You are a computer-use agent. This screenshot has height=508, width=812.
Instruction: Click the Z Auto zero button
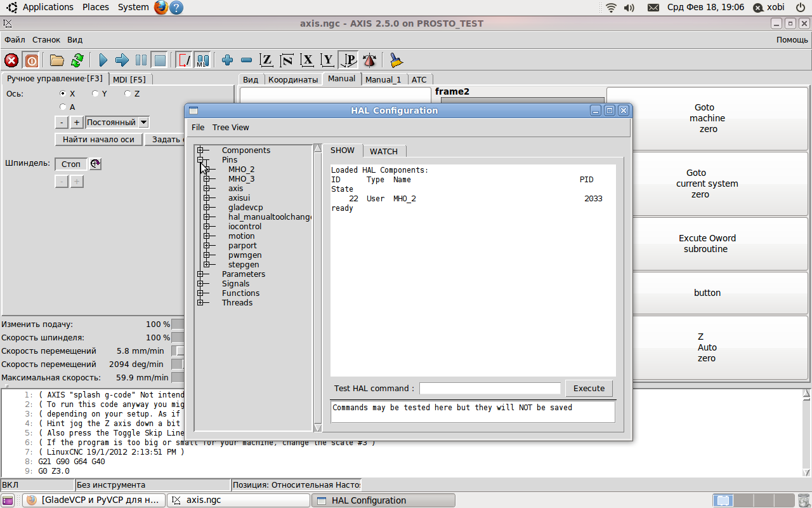[707, 347]
